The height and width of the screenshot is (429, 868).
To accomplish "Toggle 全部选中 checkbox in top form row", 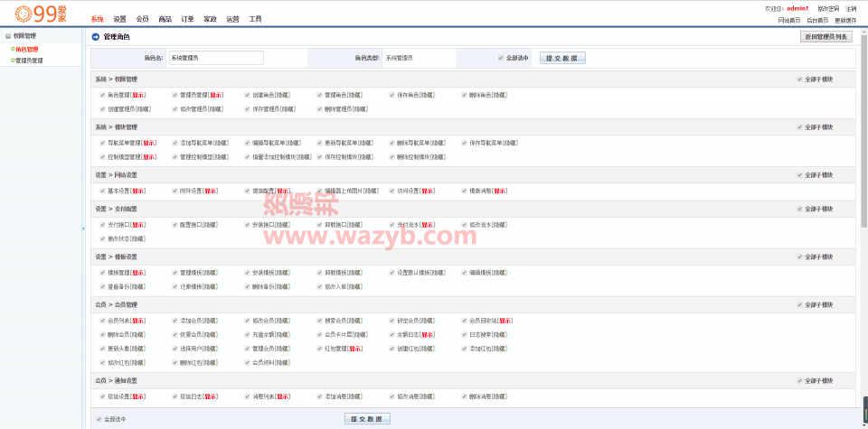I will pyautogui.click(x=500, y=58).
